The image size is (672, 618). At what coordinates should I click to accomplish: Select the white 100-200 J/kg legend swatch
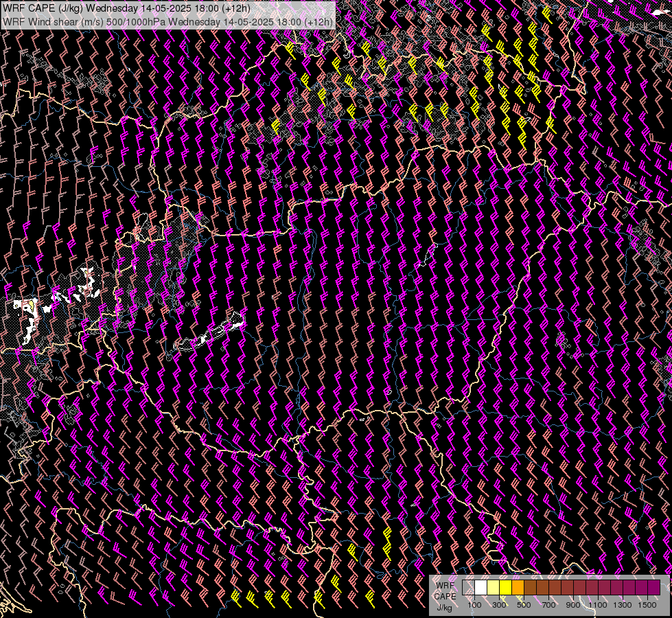[481, 587]
